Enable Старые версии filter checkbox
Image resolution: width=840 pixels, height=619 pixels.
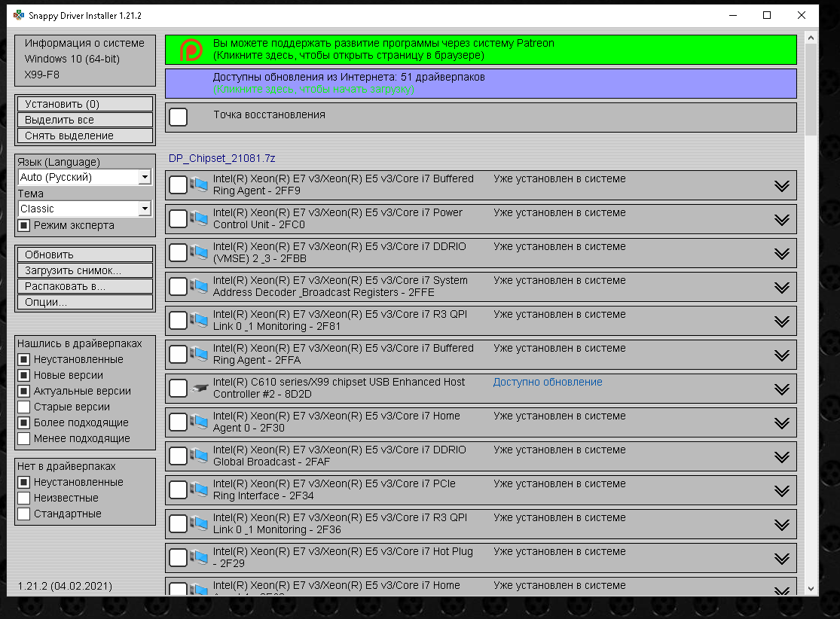(23, 407)
